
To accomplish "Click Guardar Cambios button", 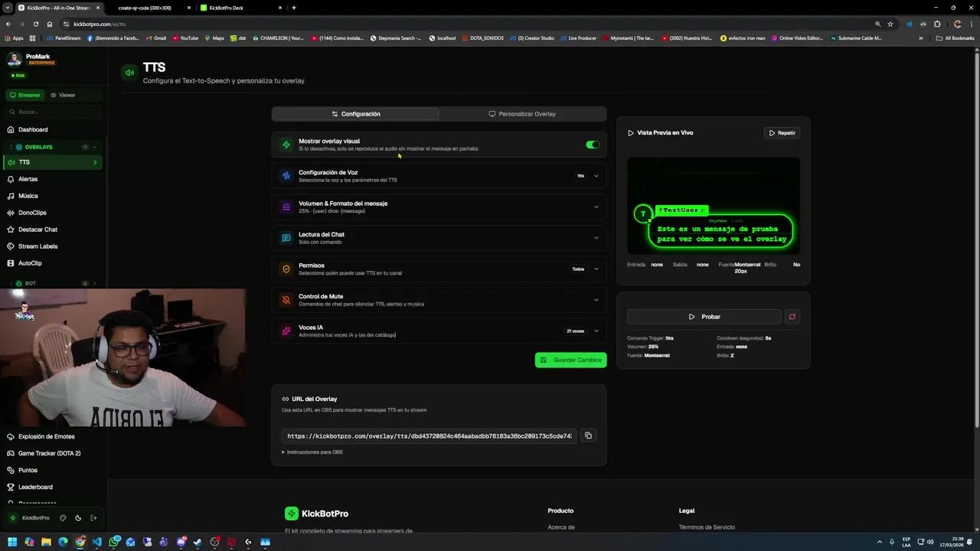I will point(571,360).
